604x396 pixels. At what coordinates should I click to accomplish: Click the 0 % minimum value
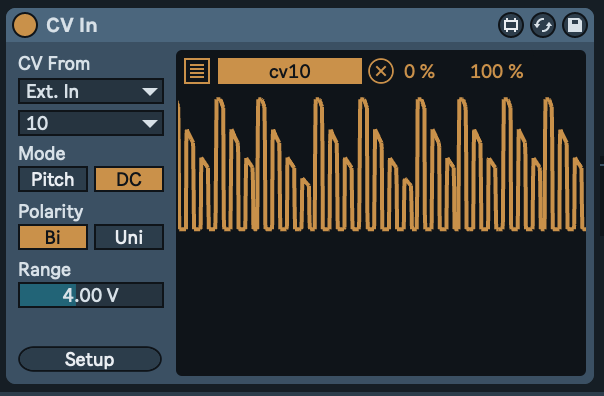click(419, 71)
